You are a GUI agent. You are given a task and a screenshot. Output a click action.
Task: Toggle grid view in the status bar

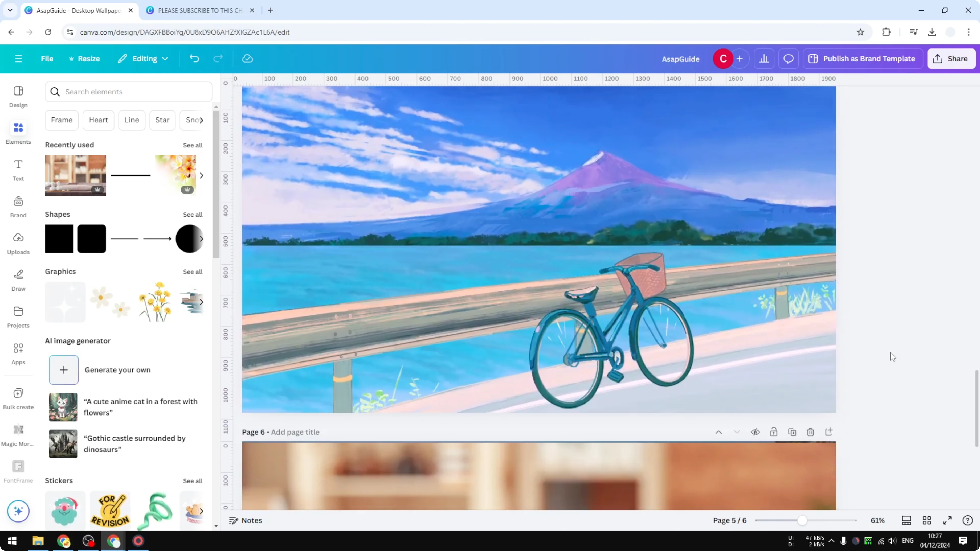point(927,520)
